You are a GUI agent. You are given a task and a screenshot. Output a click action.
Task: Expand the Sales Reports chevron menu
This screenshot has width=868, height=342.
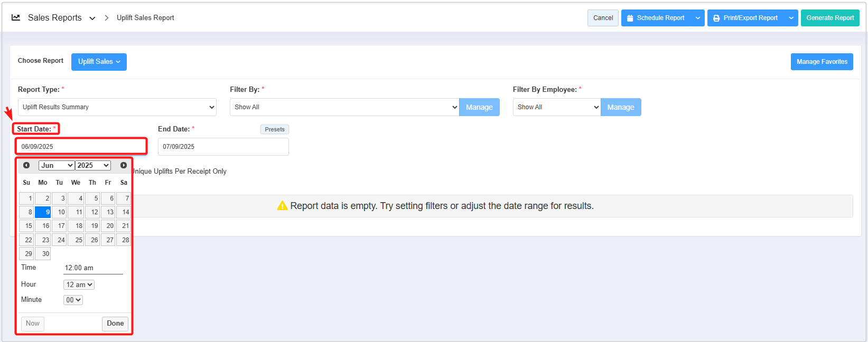point(92,18)
